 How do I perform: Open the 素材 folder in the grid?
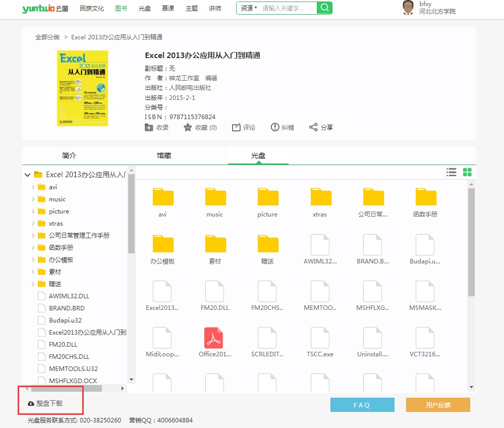click(215, 244)
